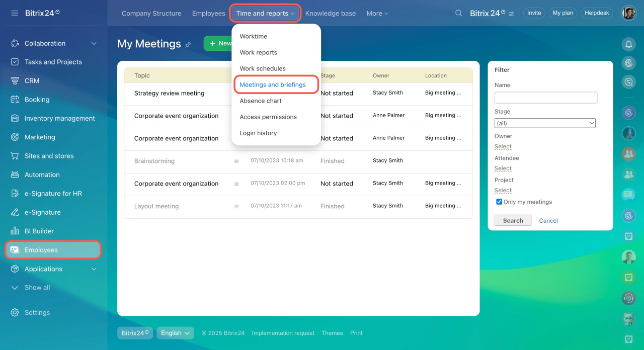Open BI Builder from the sidebar
The image size is (644, 350).
point(39,231)
